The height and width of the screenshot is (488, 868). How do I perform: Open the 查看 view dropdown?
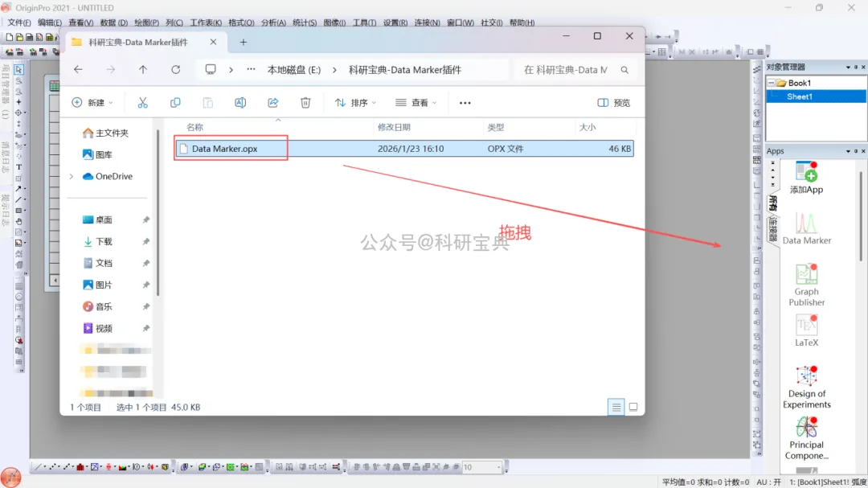pyautogui.click(x=416, y=102)
